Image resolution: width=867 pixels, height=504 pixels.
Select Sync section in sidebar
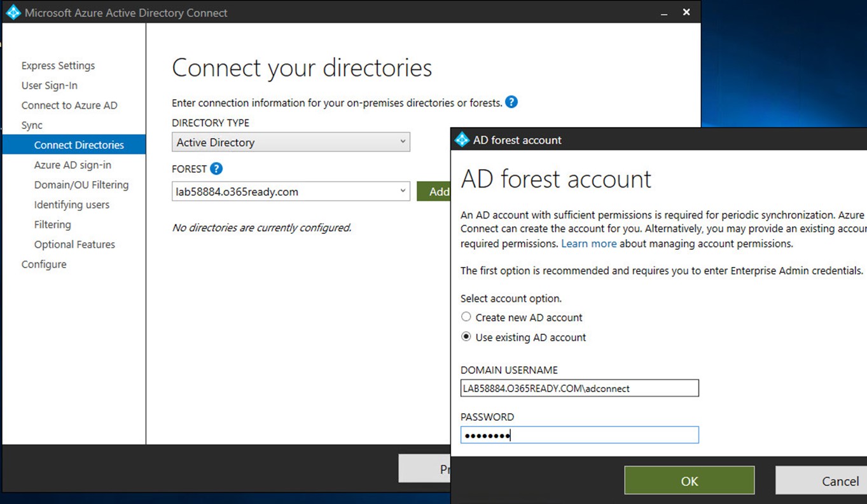tap(32, 125)
